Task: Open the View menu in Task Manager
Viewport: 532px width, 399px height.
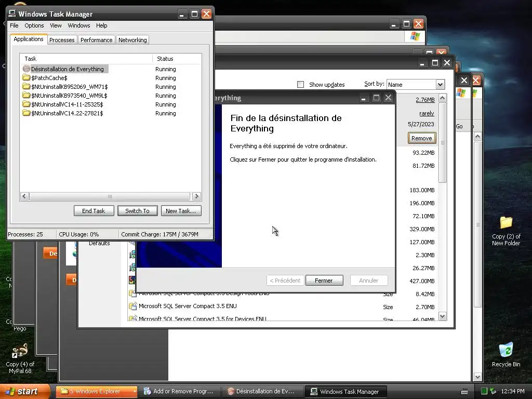Action: 56,25
